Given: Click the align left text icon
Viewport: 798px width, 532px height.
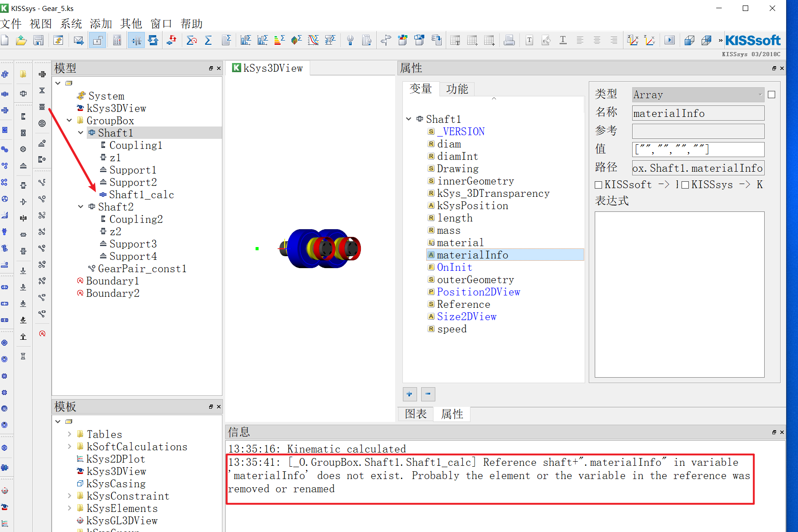Looking at the screenshot, I should pos(580,40).
